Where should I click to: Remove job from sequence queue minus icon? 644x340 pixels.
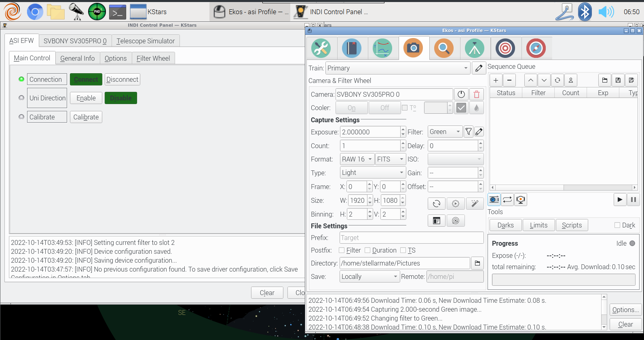pyautogui.click(x=509, y=80)
